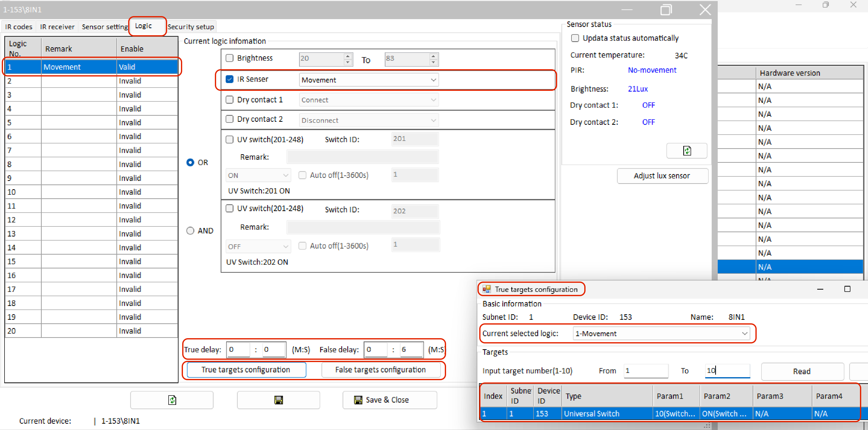Click the Save & Close button
Image resolution: width=868 pixels, height=430 pixels.
(390, 400)
